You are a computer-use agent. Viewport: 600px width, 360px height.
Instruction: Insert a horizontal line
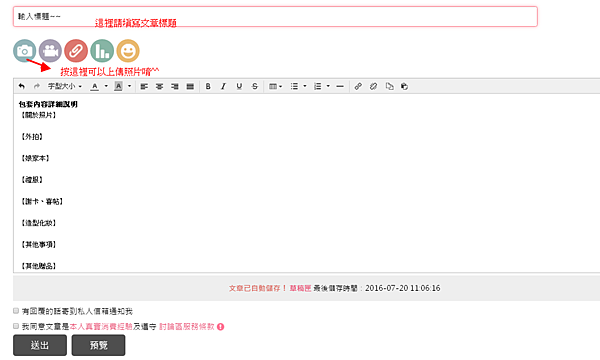340,86
